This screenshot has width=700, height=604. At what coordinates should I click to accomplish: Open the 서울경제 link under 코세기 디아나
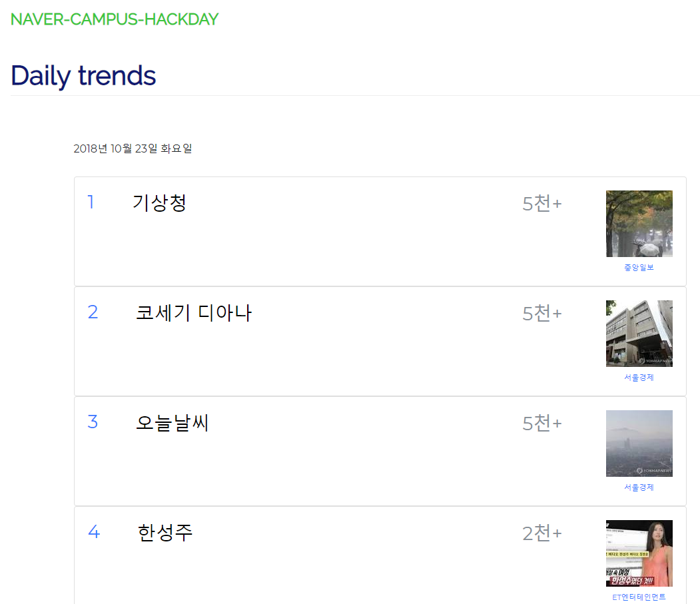pos(639,377)
